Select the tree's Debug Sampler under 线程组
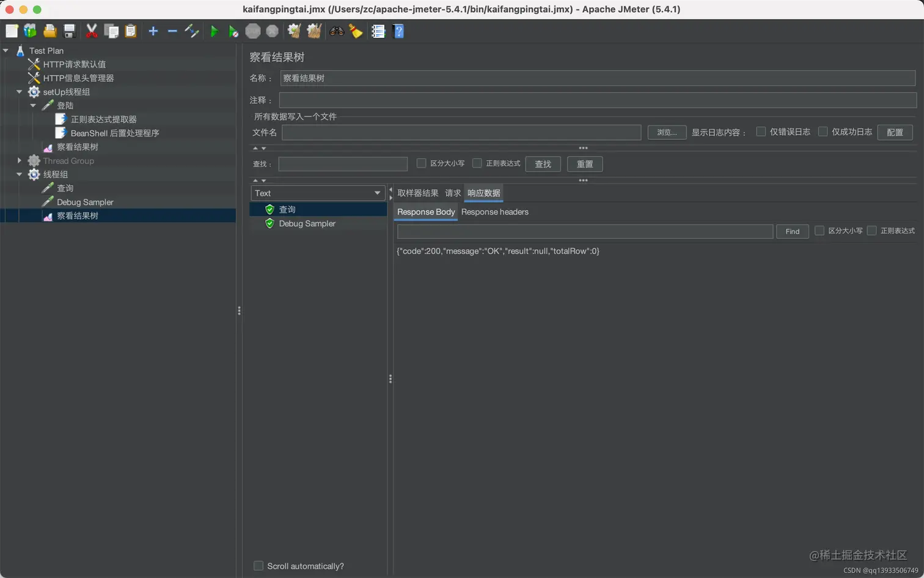924x578 pixels. [85, 202]
